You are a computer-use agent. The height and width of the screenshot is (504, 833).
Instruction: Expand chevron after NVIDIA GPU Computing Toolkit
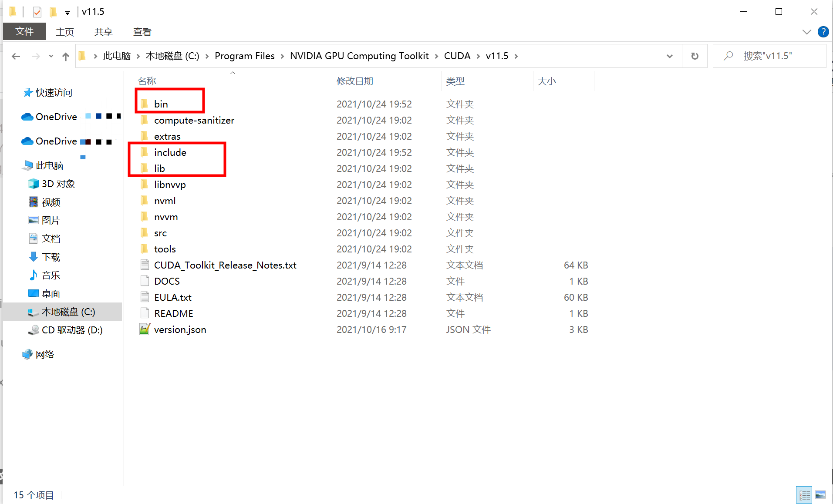click(436, 56)
